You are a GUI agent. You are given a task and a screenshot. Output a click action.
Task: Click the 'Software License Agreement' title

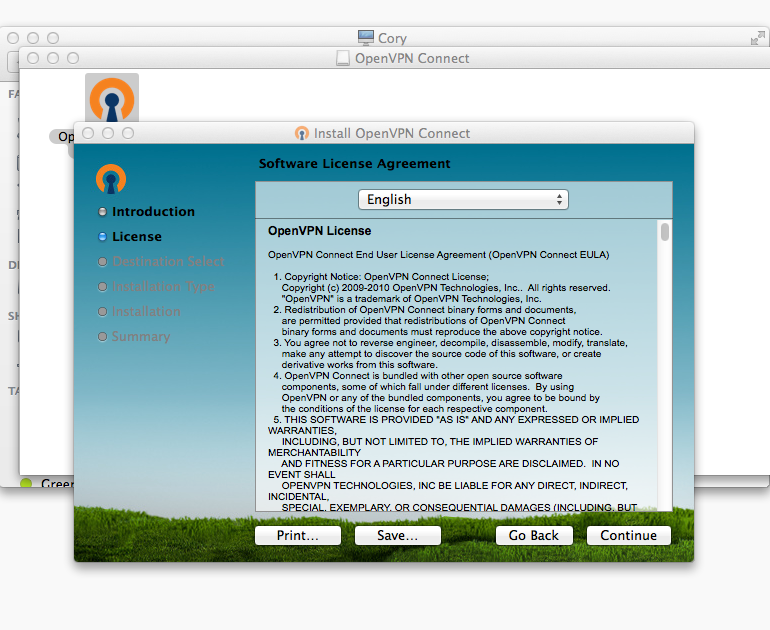click(x=355, y=164)
